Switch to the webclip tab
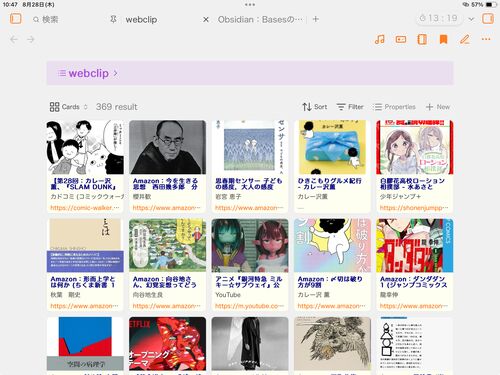The height and width of the screenshot is (375, 500). click(141, 20)
